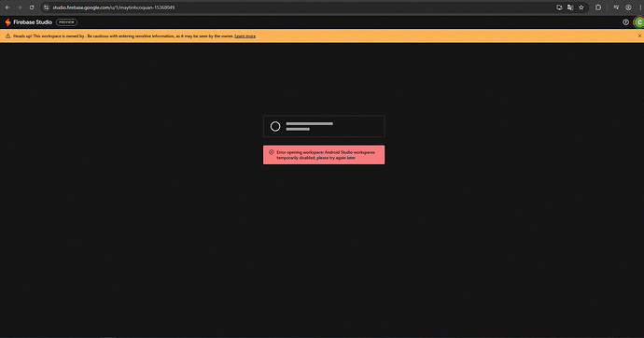The width and height of the screenshot is (644, 338).
Task: Click the loading workspace placeholder card
Action: click(x=324, y=126)
